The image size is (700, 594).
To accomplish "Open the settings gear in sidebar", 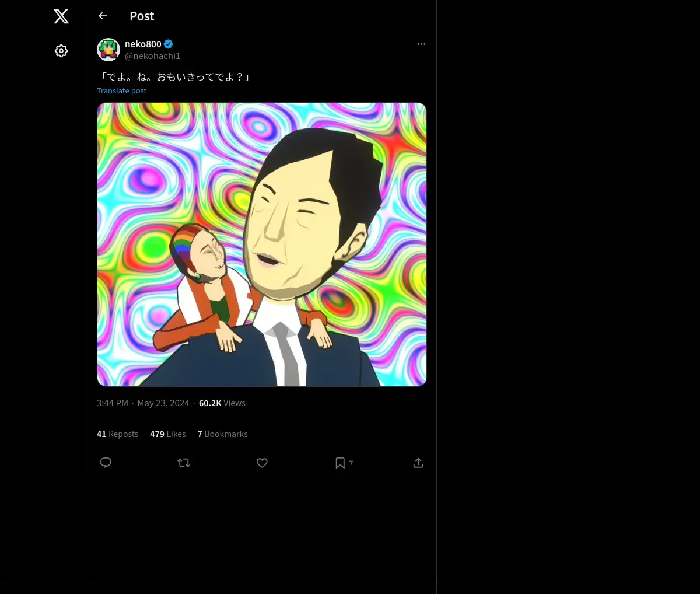I will (61, 51).
